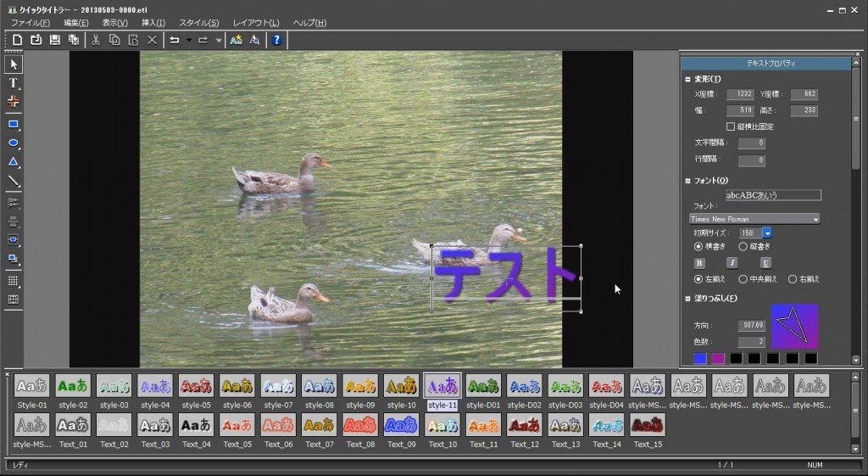Image resolution: width=868 pixels, height=476 pixels.
Task: Select 中央揃え alignment
Action: 743,279
